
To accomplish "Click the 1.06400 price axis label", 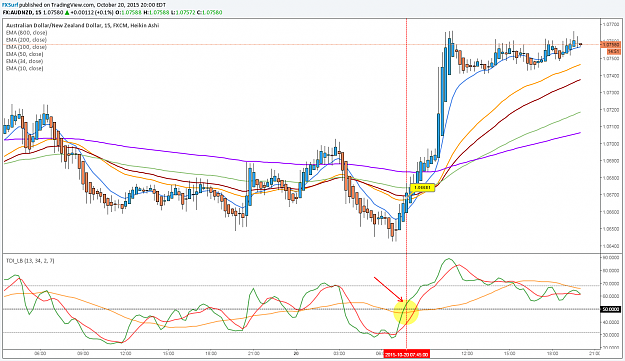I will [x=612, y=246].
